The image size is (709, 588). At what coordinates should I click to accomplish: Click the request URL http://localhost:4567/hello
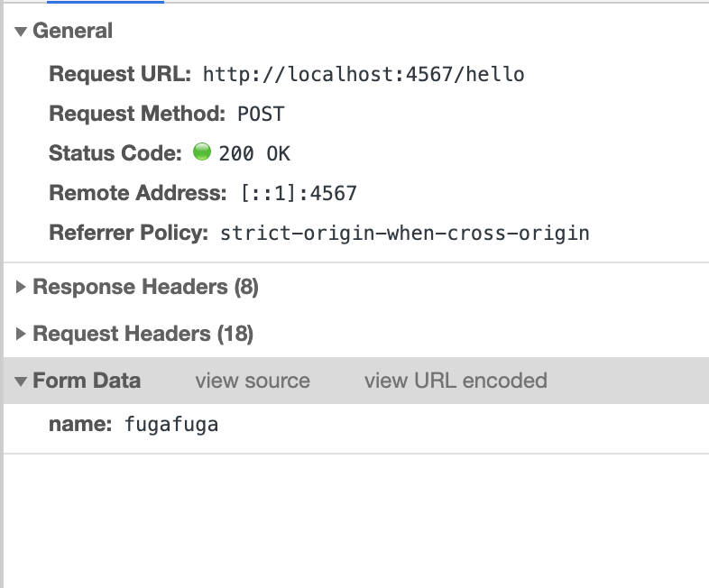tap(364, 74)
